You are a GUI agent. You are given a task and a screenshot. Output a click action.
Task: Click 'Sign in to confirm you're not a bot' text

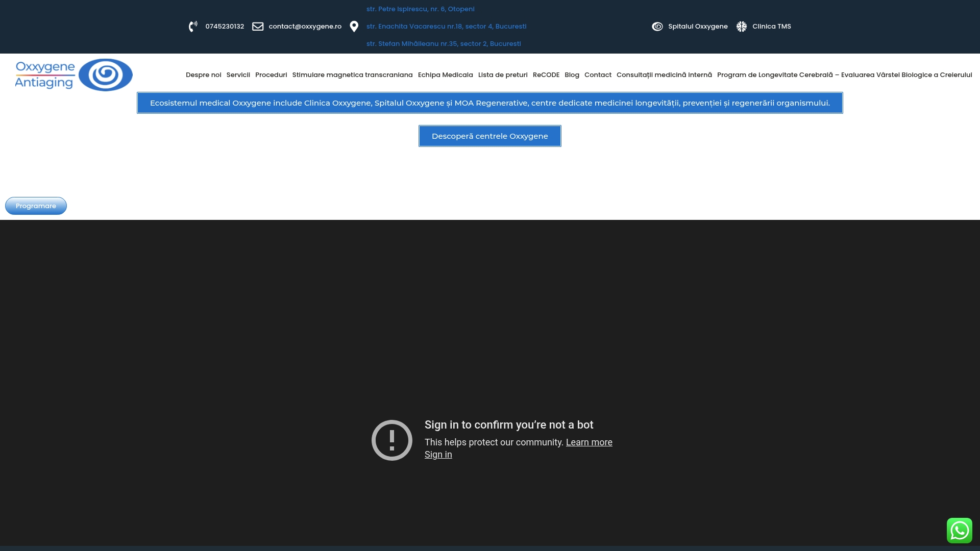[x=509, y=425]
